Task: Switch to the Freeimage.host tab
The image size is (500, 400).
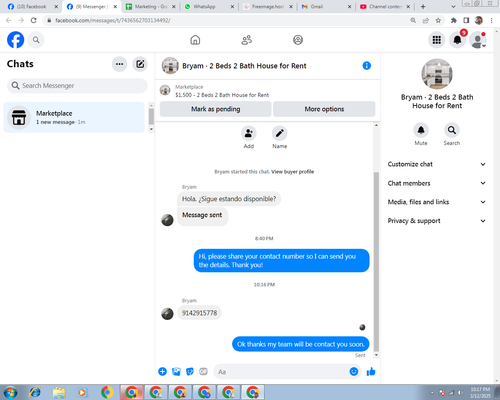Action: point(268,6)
